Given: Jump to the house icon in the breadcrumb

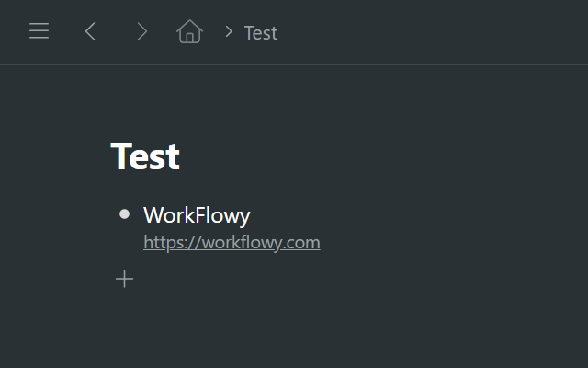Looking at the screenshot, I should coord(189,31).
